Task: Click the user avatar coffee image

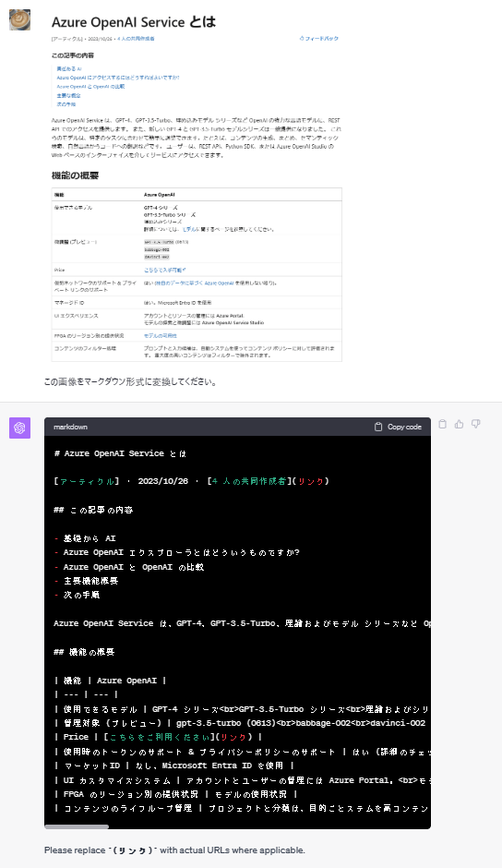Action: 20,20
